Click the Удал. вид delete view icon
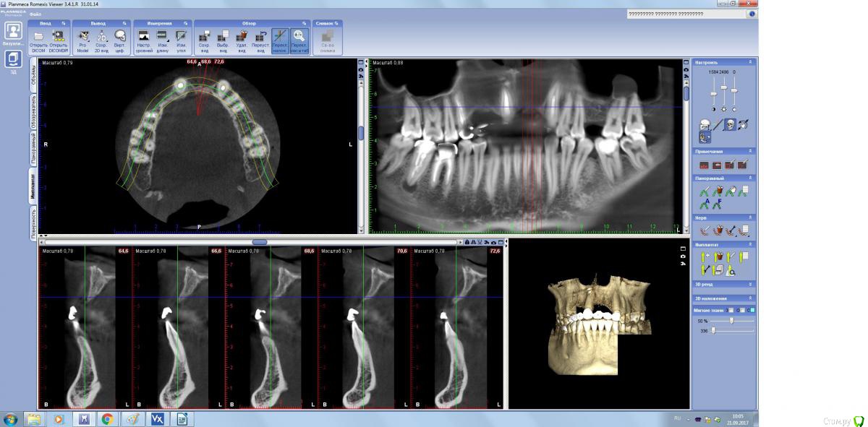Viewport: 868px width, 427px height. click(x=242, y=36)
